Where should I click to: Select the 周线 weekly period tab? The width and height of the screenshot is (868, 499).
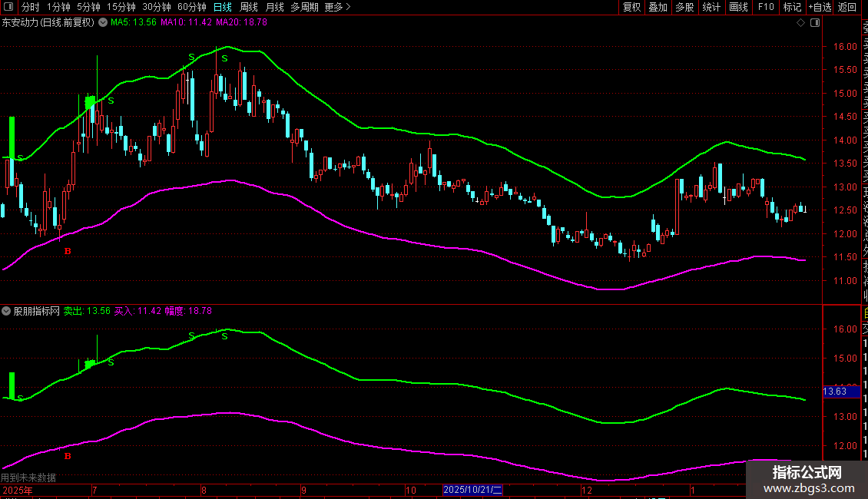249,7
